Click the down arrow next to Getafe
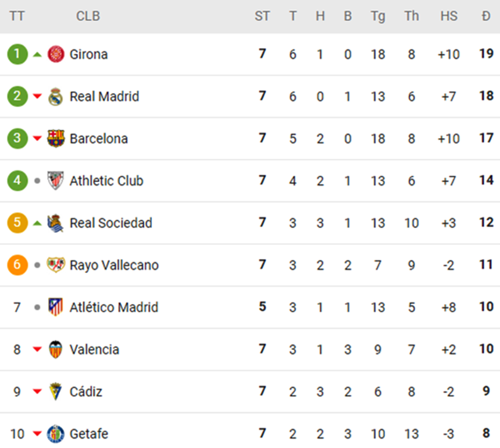The image size is (500, 448). pos(36,434)
